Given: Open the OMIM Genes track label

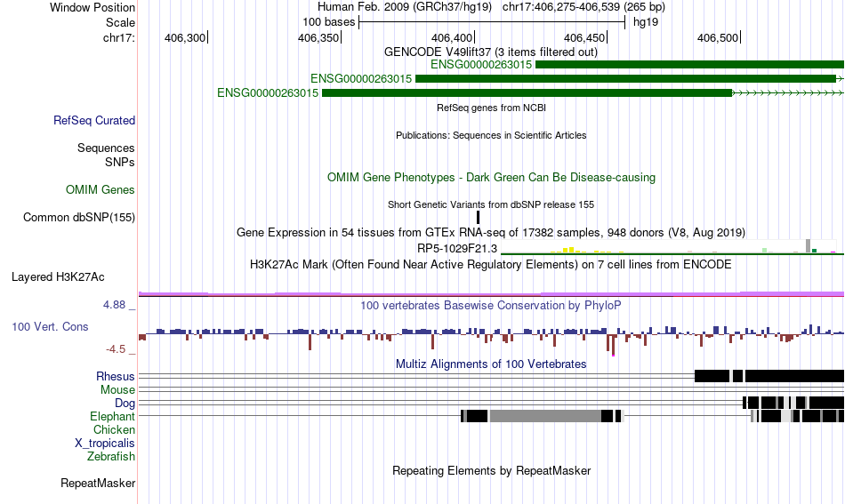Looking at the screenshot, I should (x=101, y=189).
